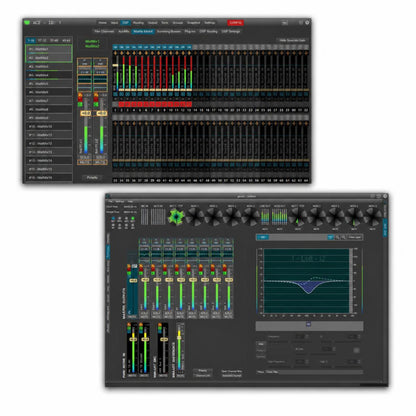
Task: Toggle the red button under matrix channel 2
Action: [x=121, y=104]
